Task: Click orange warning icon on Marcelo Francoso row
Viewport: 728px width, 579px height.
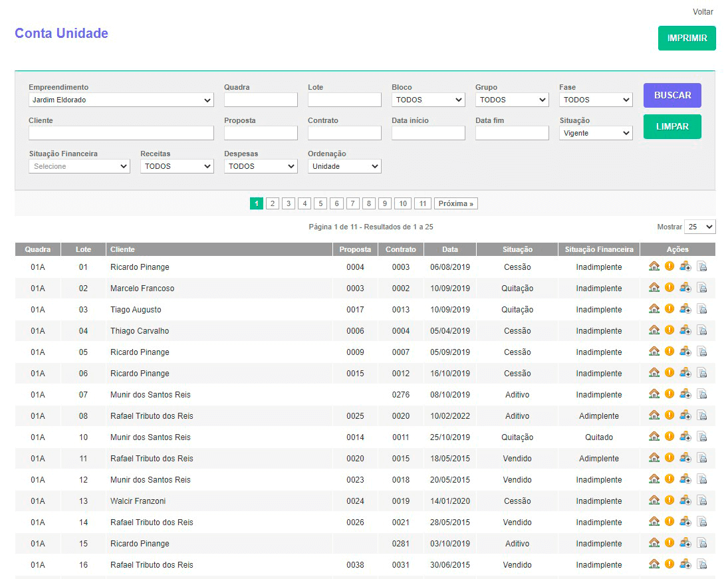Action: click(x=669, y=288)
